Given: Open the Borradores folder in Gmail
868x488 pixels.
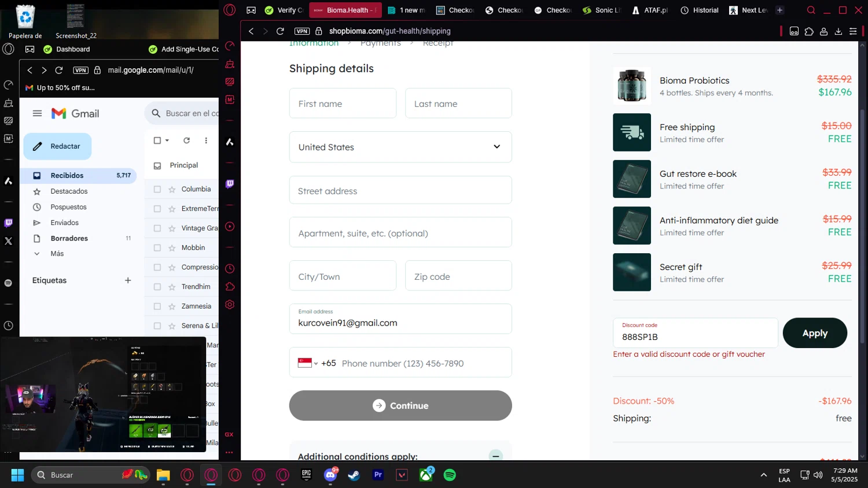Looking at the screenshot, I should 79,238.
